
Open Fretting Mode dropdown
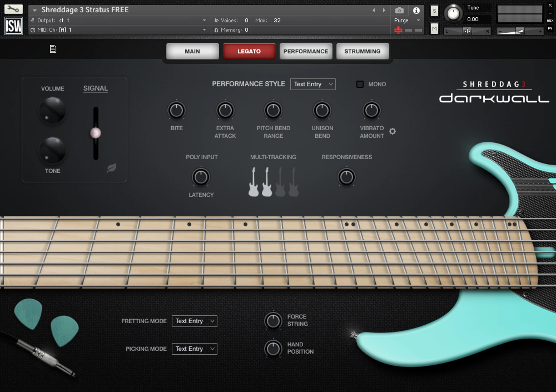coord(194,321)
